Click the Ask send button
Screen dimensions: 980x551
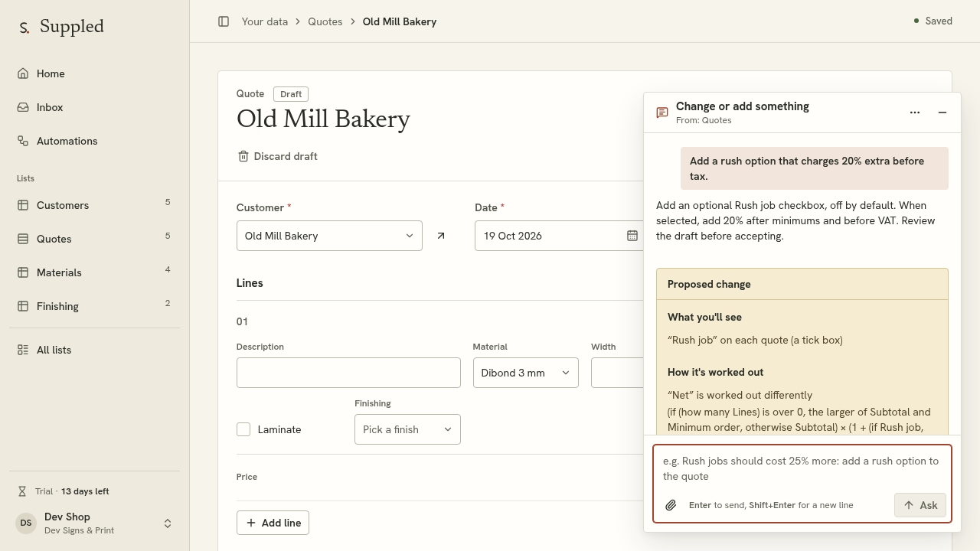click(x=920, y=505)
